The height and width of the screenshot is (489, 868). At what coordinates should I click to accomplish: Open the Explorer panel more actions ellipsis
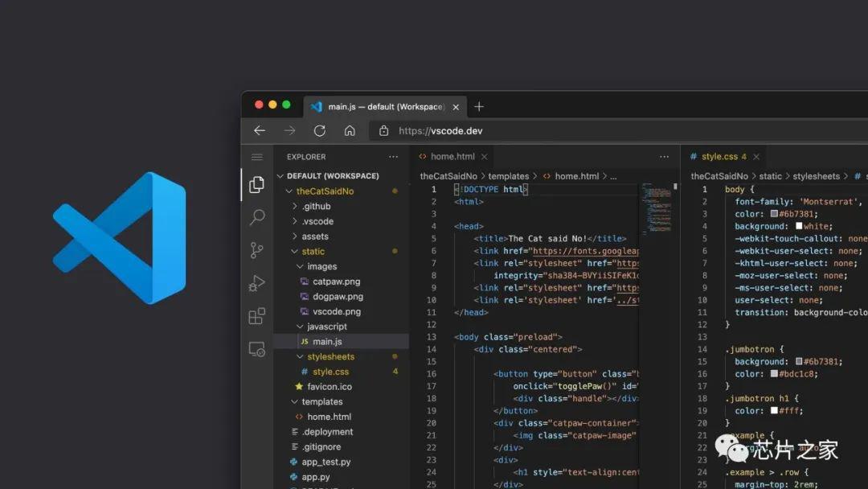[393, 157]
